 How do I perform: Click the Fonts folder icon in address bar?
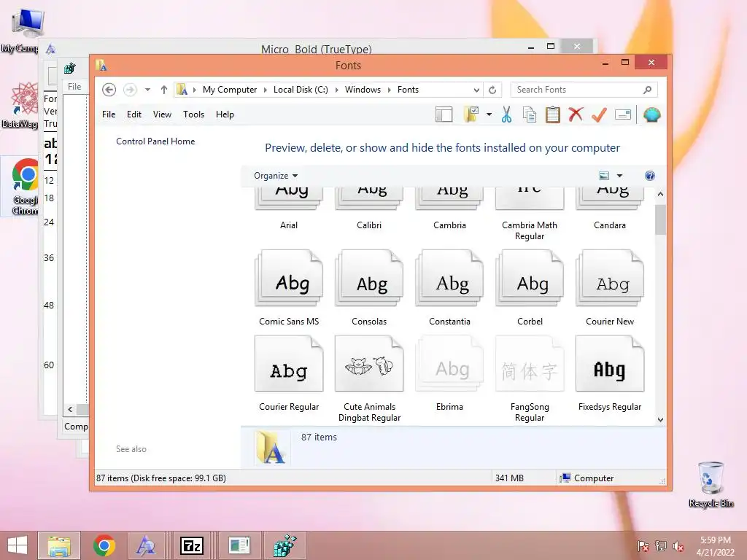tap(182, 90)
